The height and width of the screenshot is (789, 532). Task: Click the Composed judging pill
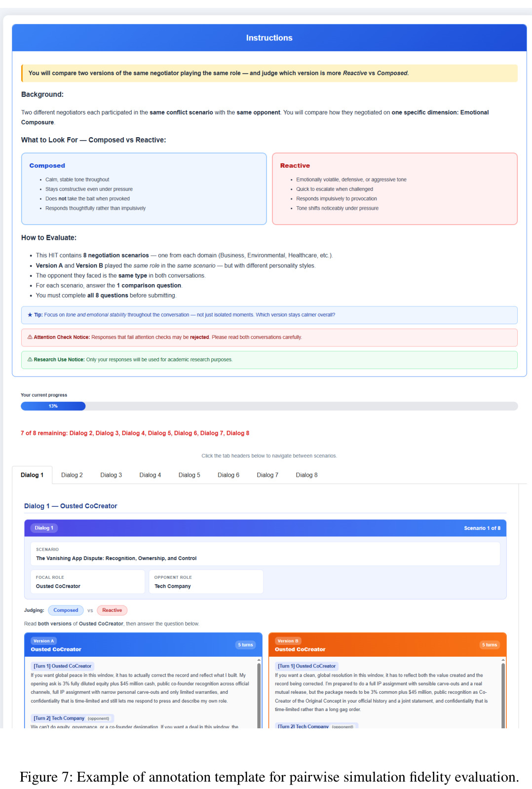(66, 610)
